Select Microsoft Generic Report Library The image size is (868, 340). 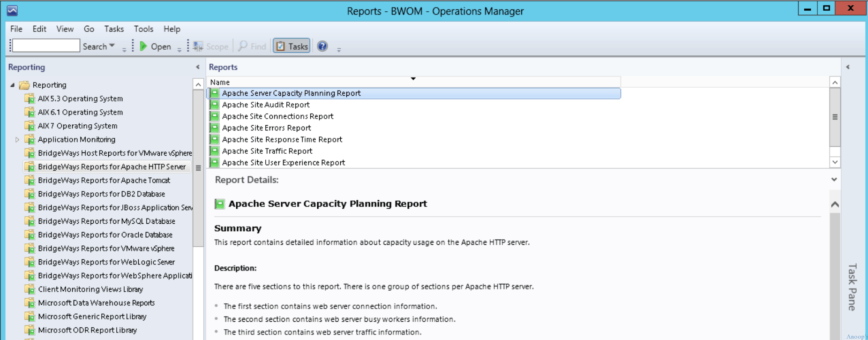tap(92, 317)
